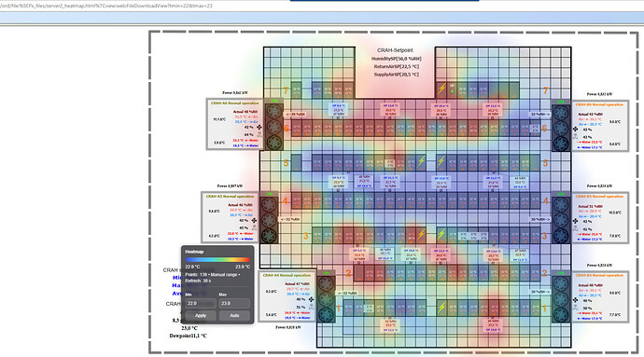Click the left lightning bolt in rack row 5
The height and width of the screenshot is (357, 644).
(x=421, y=161)
